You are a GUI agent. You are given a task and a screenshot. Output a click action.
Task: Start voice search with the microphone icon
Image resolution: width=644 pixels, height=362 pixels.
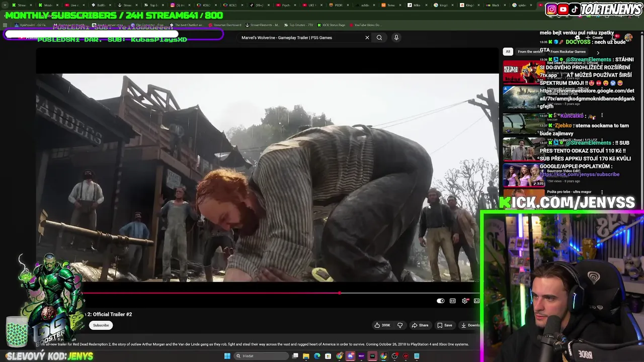396,38
